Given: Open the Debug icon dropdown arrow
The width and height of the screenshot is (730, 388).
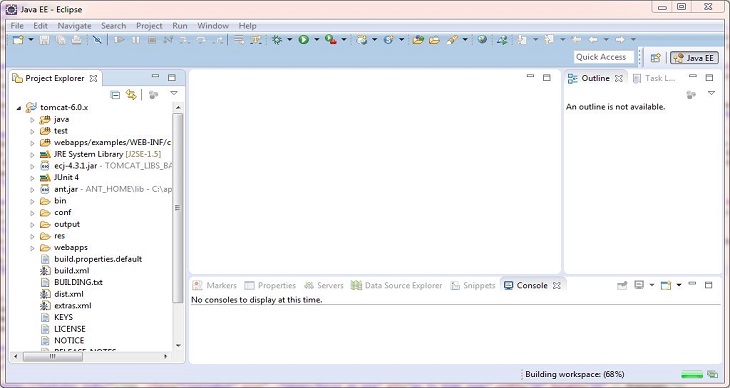Looking at the screenshot, I should [x=289, y=40].
